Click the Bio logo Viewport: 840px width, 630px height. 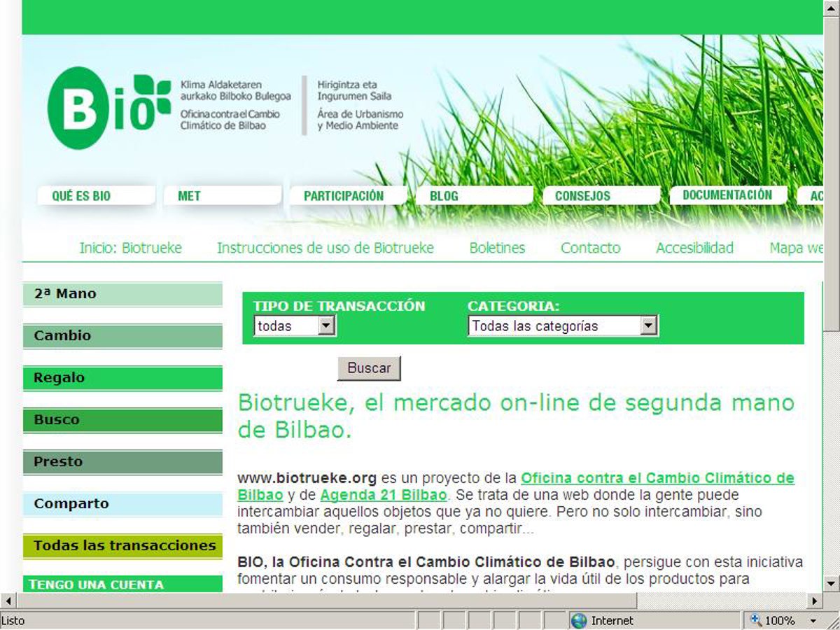pos(108,108)
